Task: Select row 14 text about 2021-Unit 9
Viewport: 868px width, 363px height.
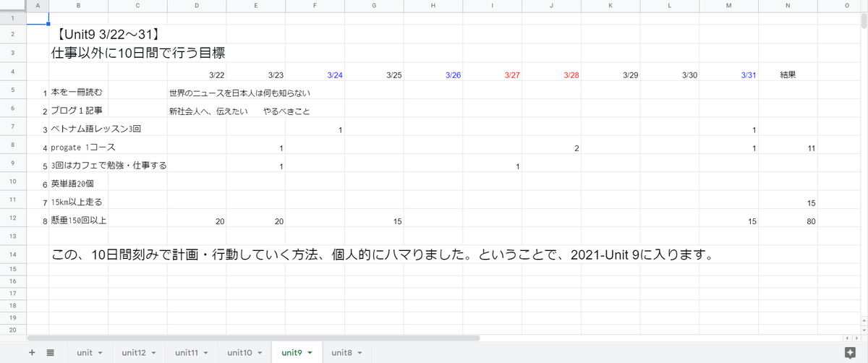Action: coord(382,255)
